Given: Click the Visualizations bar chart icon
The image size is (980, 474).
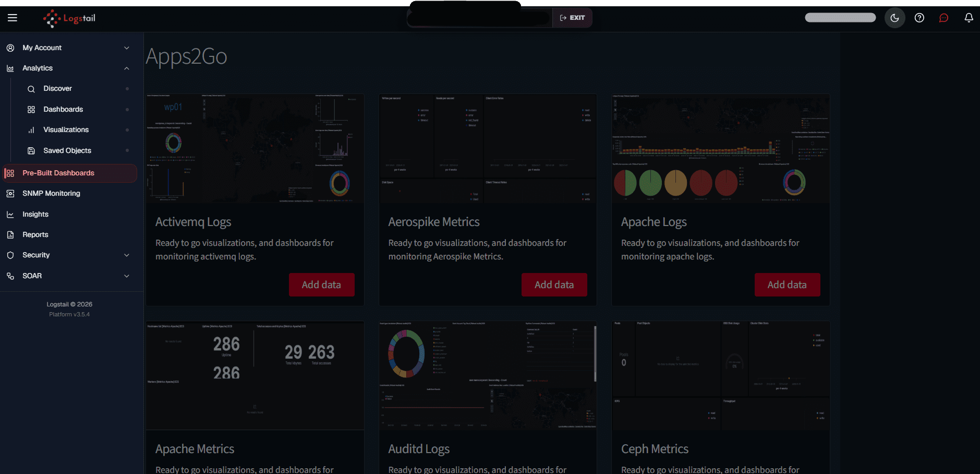Looking at the screenshot, I should [x=31, y=130].
